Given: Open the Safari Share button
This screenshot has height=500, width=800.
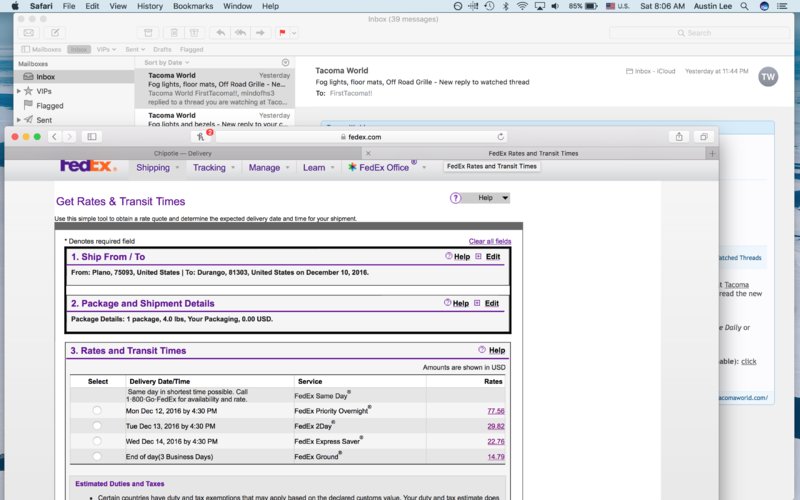Looking at the screenshot, I should coord(679,137).
